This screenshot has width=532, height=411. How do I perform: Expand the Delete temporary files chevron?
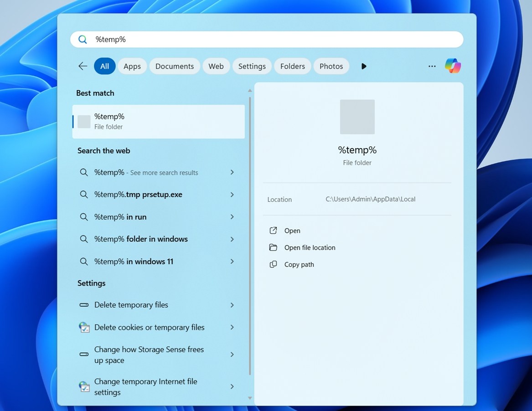pos(232,305)
